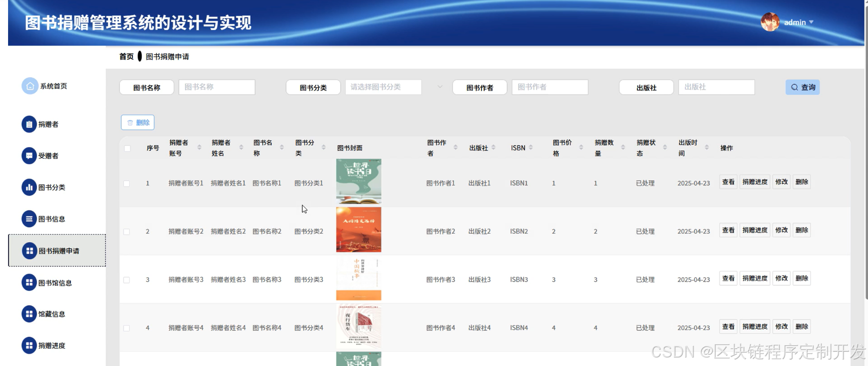The height and width of the screenshot is (366, 868).
Task: Sort by 图书分类 column arrows
Action: click(x=324, y=148)
